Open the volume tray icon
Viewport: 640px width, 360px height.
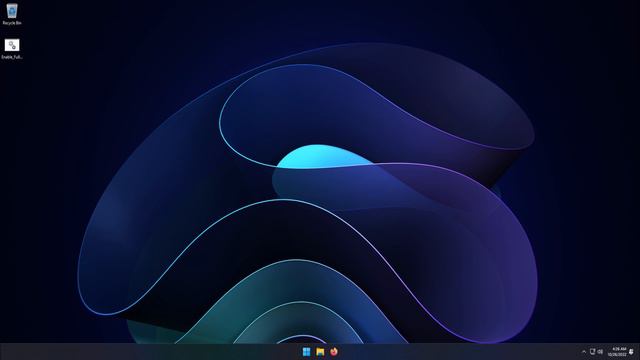click(x=600, y=351)
